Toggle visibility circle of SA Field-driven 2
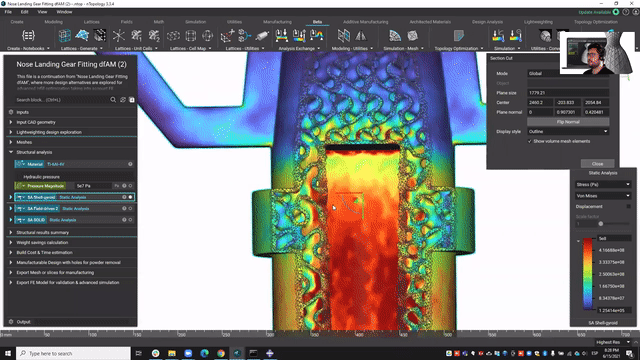 coord(130,209)
